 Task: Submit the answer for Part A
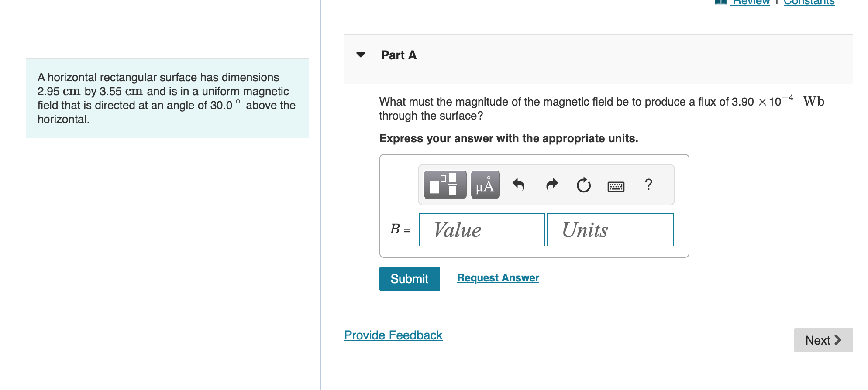pyautogui.click(x=409, y=278)
